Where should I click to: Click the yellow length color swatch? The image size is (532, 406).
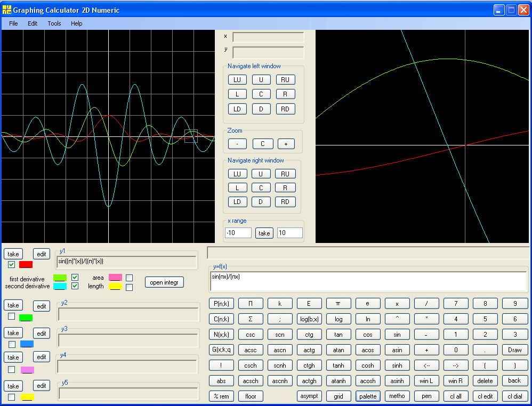(x=115, y=287)
